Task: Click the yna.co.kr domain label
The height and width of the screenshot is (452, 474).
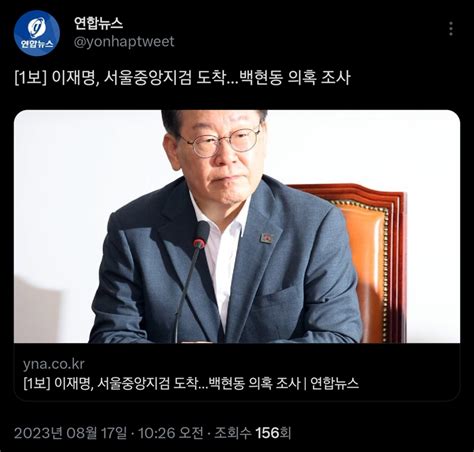Action: [54, 364]
